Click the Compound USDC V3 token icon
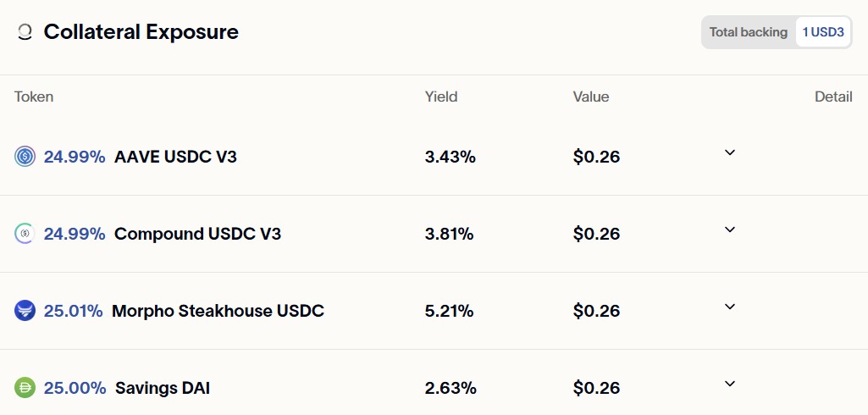Screen dimensions: 868x415 click(x=25, y=234)
